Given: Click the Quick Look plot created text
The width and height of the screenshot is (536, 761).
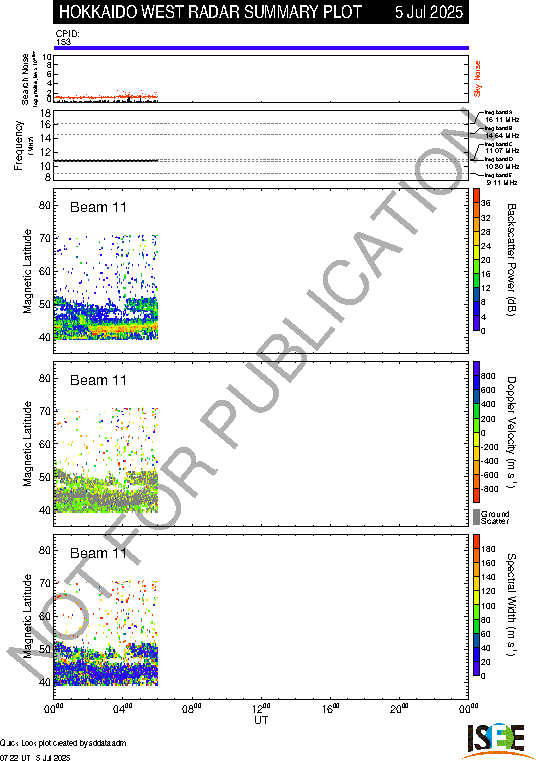Looking at the screenshot, I should (63, 743).
